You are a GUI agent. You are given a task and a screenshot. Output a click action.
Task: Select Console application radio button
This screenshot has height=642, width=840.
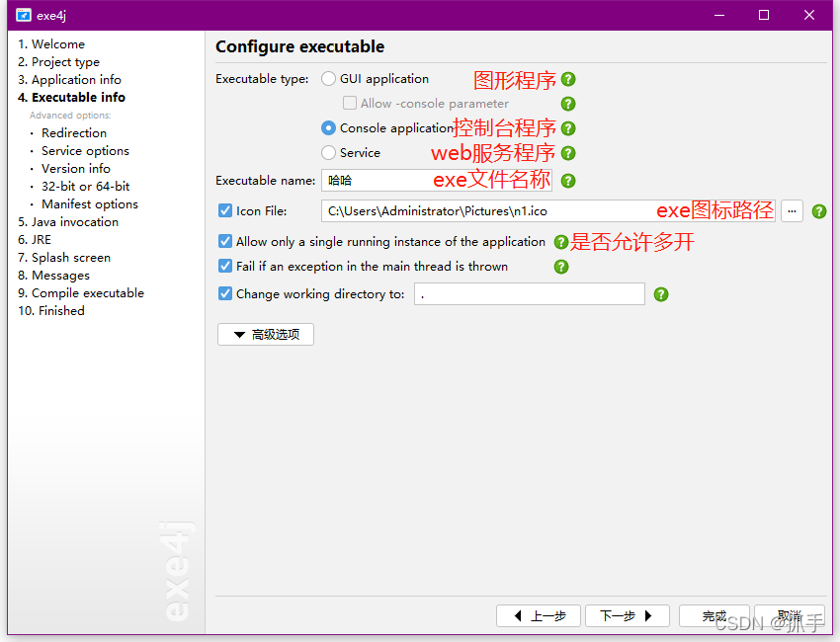pos(328,128)
